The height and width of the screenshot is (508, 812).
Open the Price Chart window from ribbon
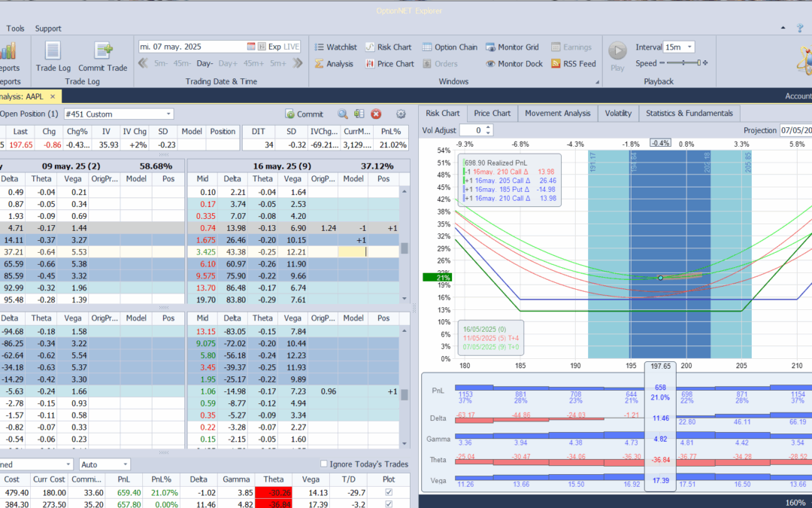click(389, 64)
